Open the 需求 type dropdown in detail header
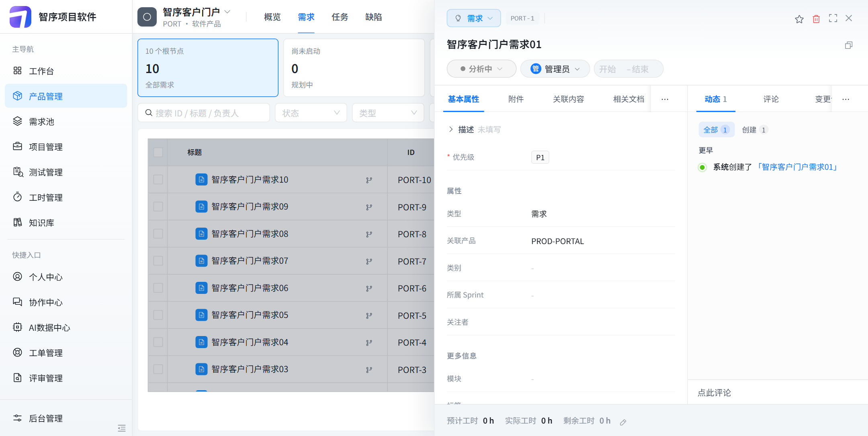 pos(474,18)
